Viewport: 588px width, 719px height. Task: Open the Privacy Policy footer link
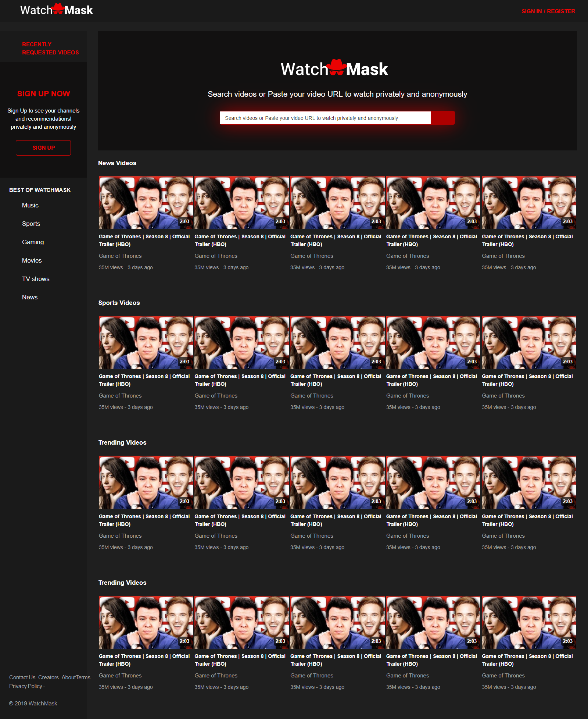point(26,686)
